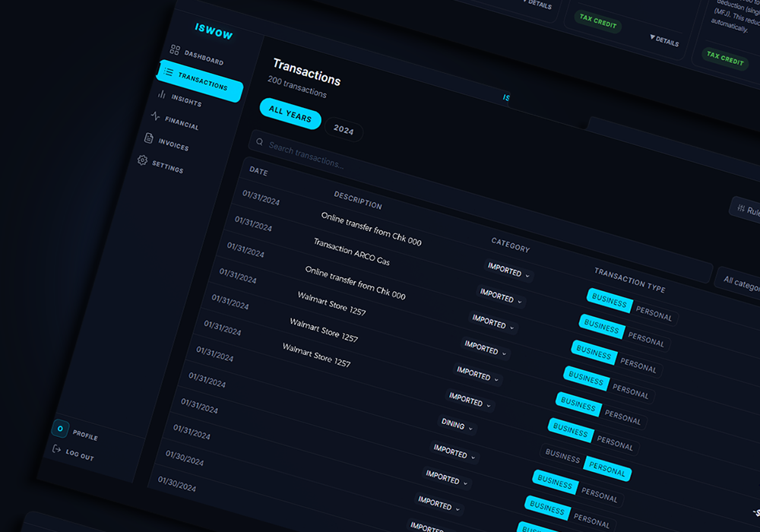
Task: Click the search magnifier icon
Action: [260, 142]
